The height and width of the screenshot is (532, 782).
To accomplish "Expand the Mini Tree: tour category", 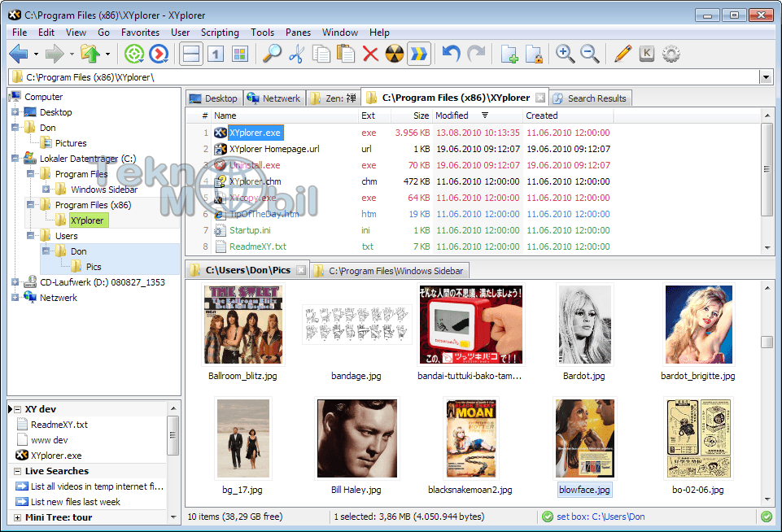I will click(17, 517).
